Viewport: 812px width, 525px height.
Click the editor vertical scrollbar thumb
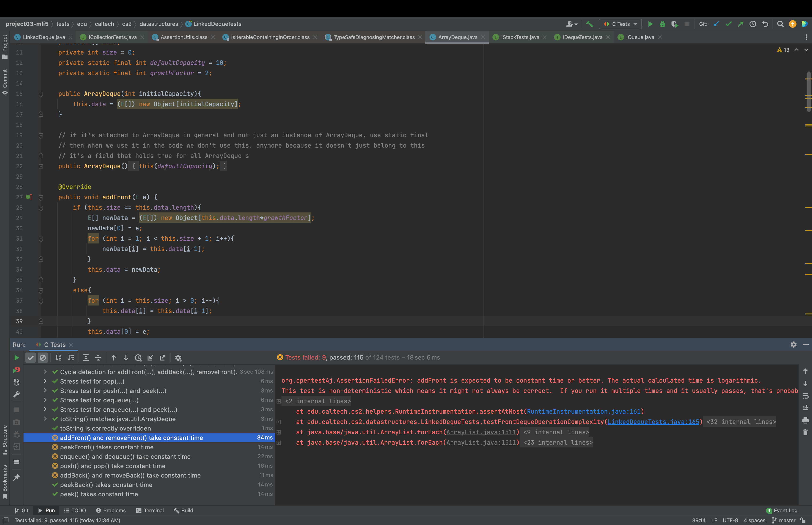[x=808, y=92]
